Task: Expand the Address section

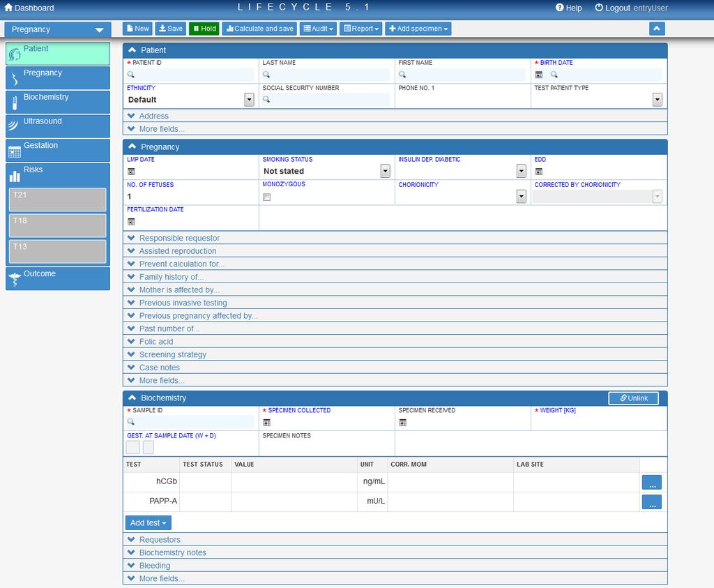Action: coord(395,116)
